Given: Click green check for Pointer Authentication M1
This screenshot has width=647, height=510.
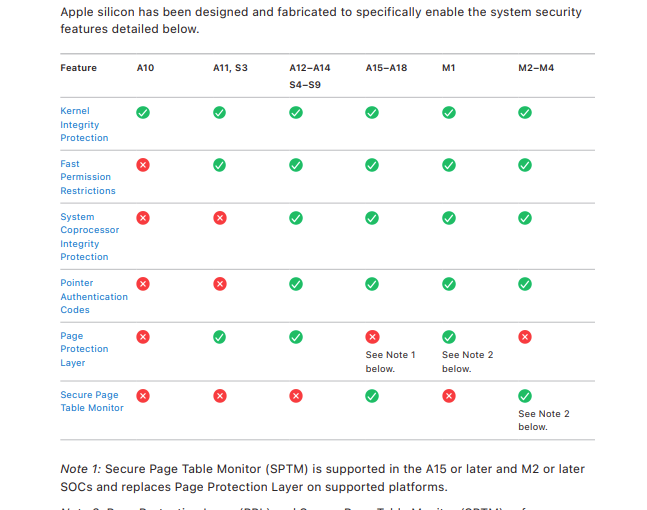Looking at the screenshot, I should pos(449,284).
